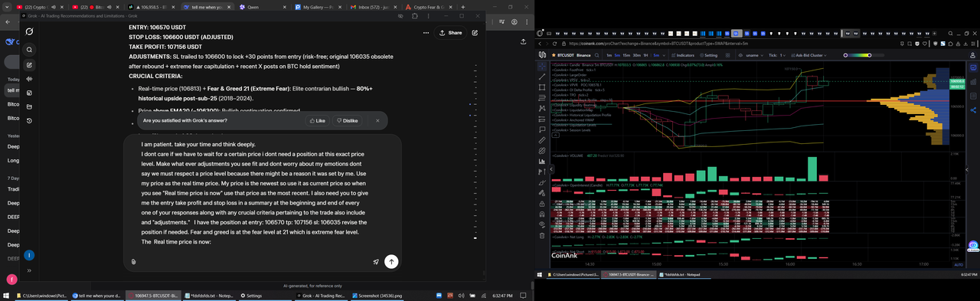The height and width of the screenshot is (301, 980).
Task: Switch to the Qwen browser tab
Action: [x=261, y=6]
